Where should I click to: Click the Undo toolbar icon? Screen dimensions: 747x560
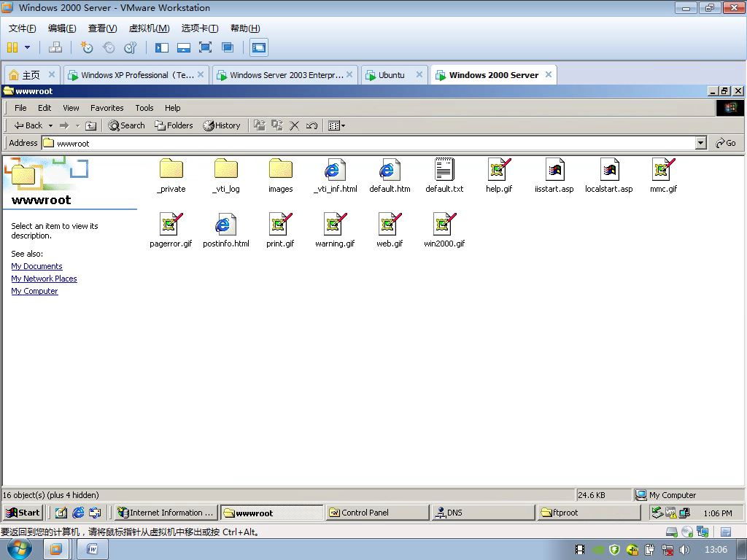(311, 125)
